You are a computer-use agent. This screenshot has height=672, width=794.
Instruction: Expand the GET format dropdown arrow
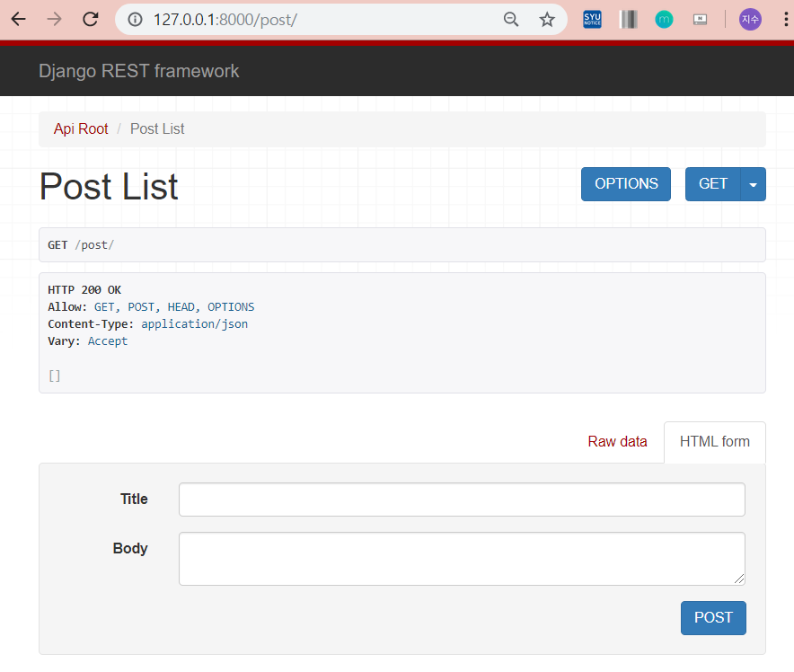click(753, 184)
